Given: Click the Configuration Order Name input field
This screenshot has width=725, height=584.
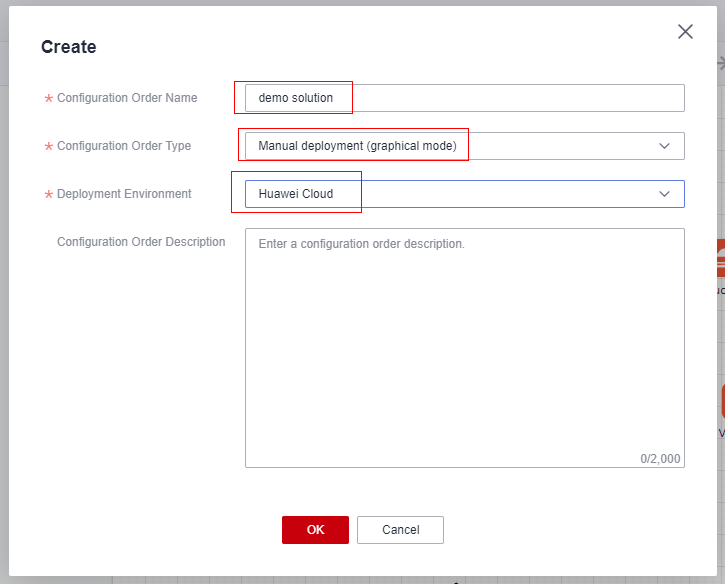Looking at the screenshot, I should click(464, 98).
